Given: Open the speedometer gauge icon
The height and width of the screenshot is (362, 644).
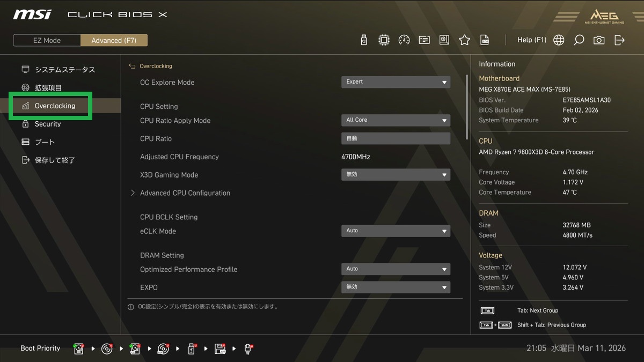Looking at the screenshot, I should (x=404, y=40).
